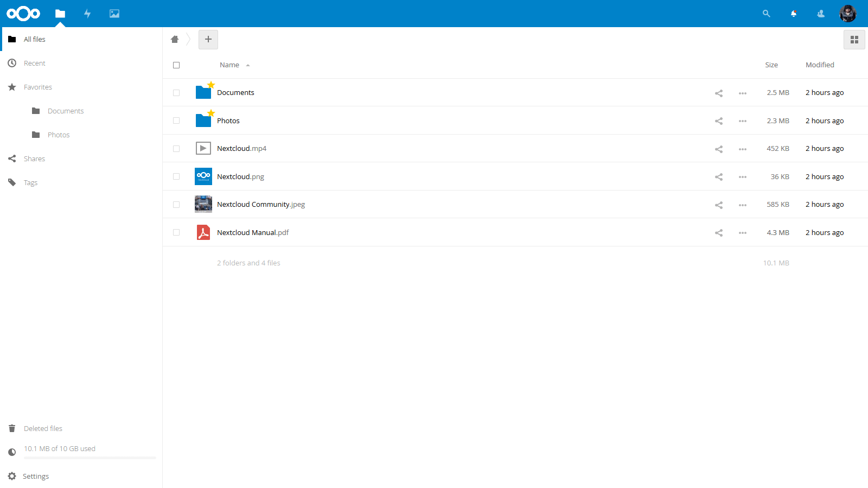This screenshot has height=488, width=868.
Task: Open the Documents folder name
Action: pyautogui.click(x=235, y=93)
